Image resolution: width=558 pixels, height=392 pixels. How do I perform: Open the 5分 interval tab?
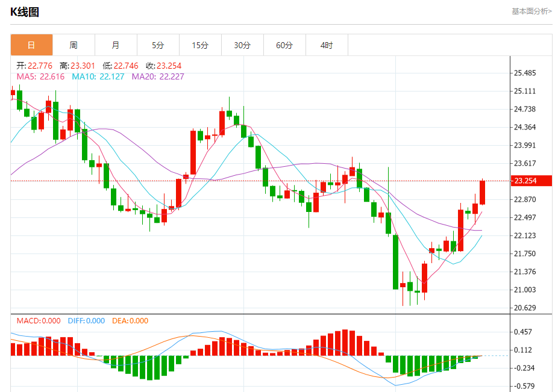point(158,45)
